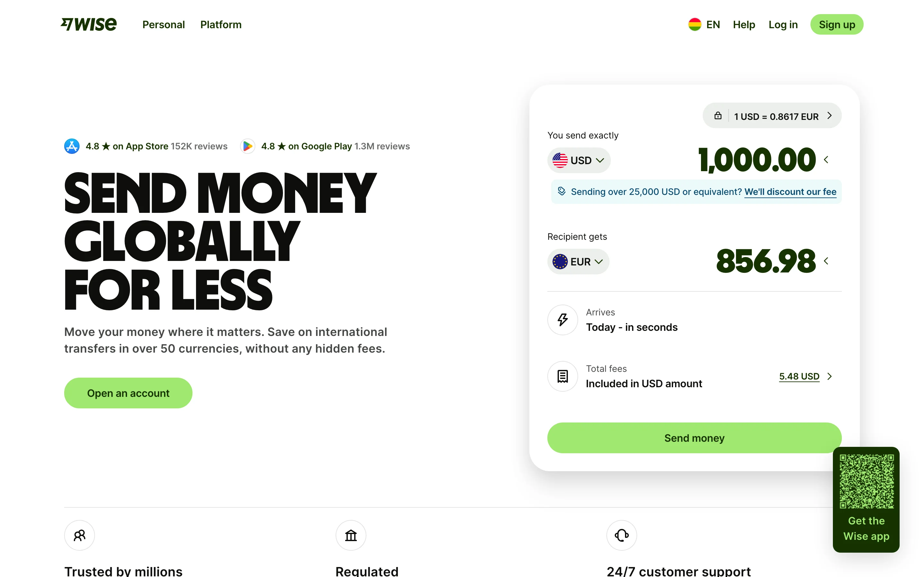This screenshot has width=924, height=577.
Task: Open the Platform menu
Action: click(x=221, y=25)
